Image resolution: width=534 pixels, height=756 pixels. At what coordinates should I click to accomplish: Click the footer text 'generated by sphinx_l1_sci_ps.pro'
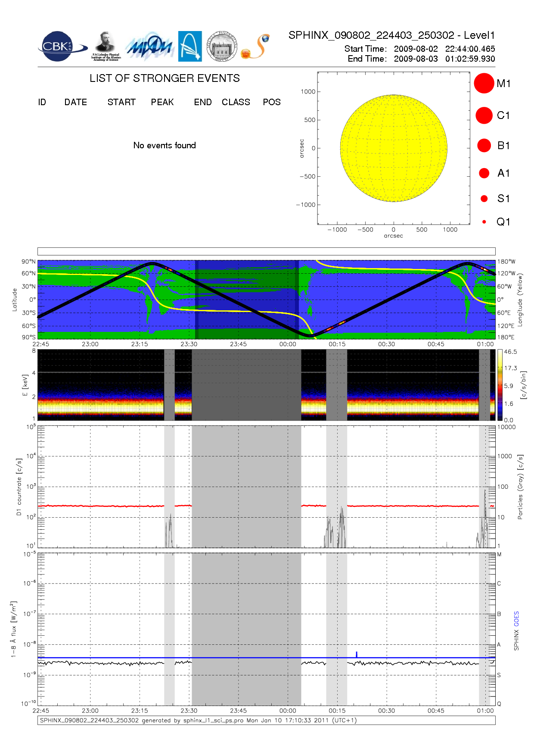point(192,720)
